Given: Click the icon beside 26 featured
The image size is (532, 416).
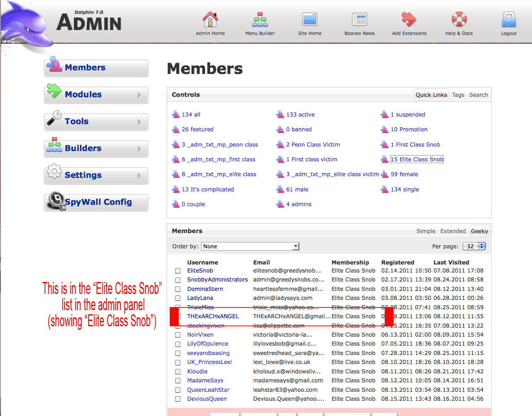Looking at the screenshot, I should 176,130.
